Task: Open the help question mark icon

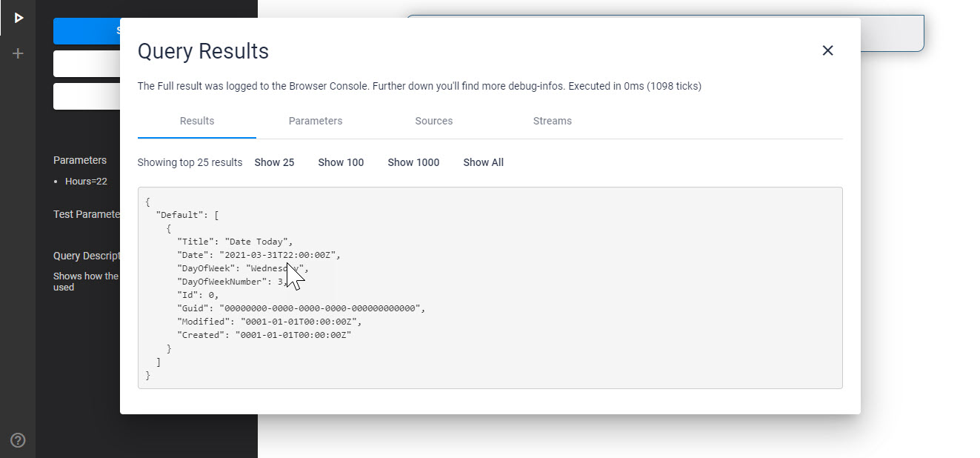Action: coord(19,440)
